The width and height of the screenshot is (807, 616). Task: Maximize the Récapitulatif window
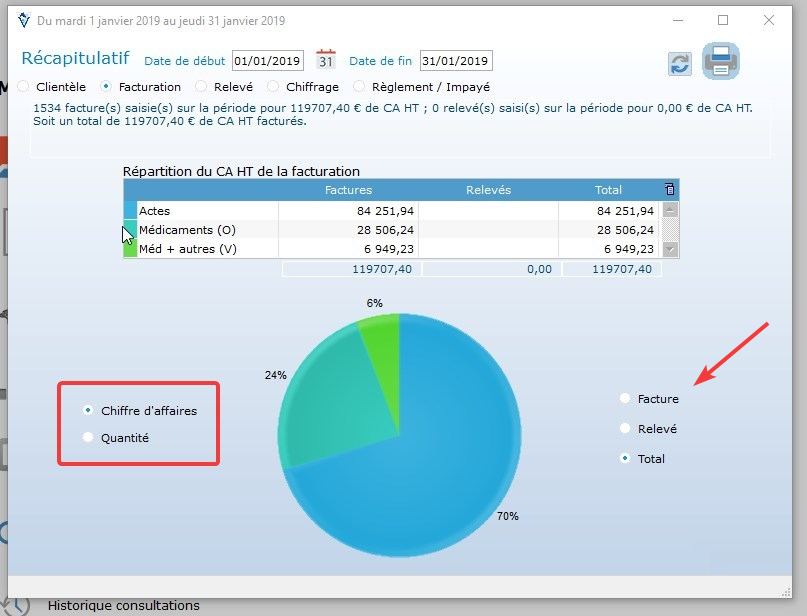coord(723,20)
